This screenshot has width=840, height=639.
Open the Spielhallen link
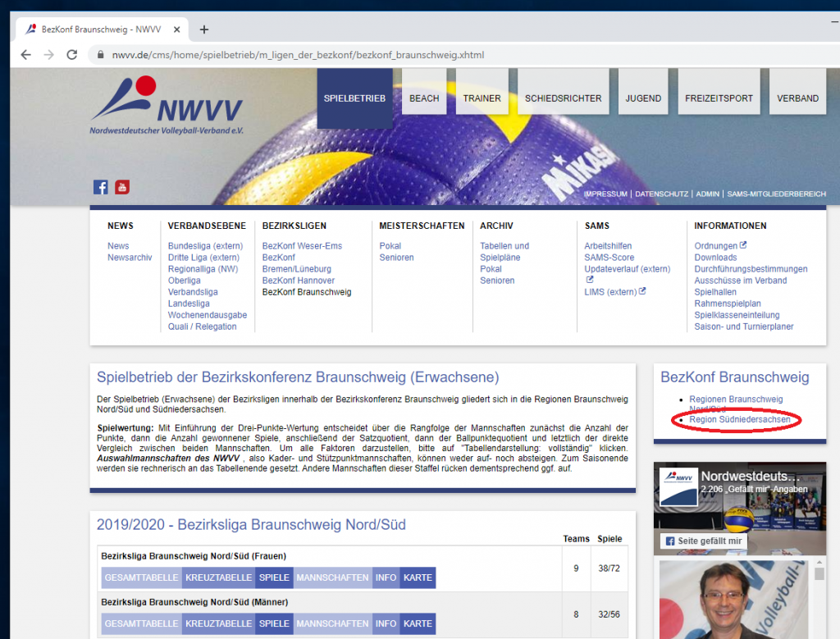pos(715,292)
